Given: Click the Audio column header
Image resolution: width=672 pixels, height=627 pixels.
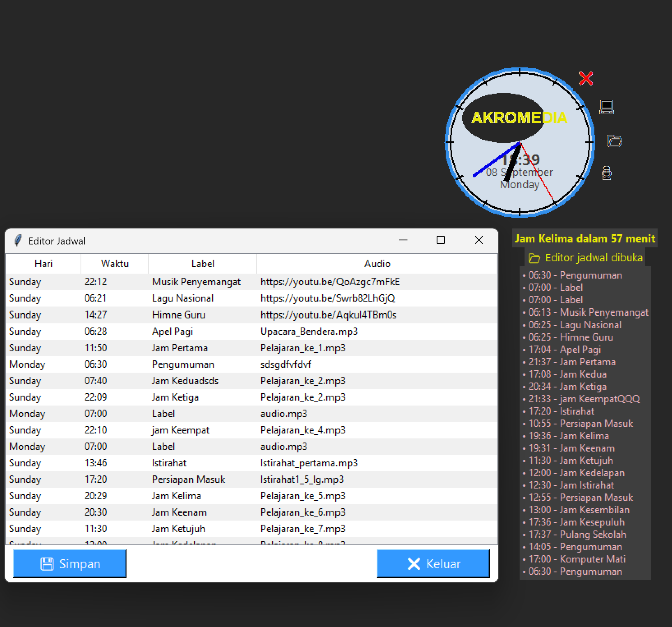Looking at the screenshot, I should tap(377, 264).
